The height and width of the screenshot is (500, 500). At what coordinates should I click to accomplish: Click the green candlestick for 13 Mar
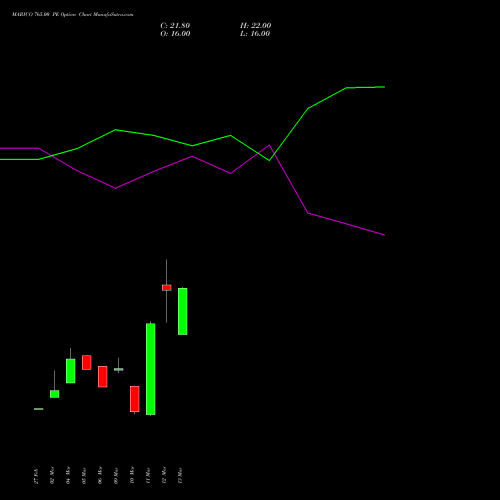pos(183,311)
